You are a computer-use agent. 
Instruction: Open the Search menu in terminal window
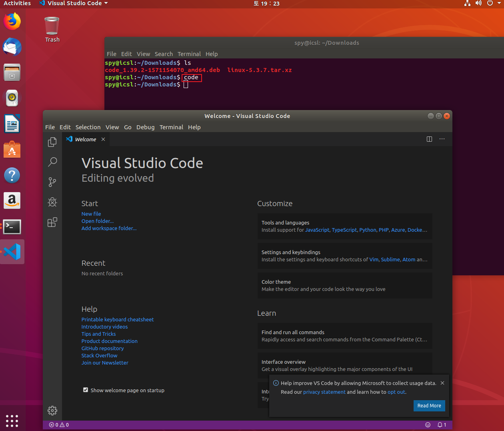[x=164, y=54]
